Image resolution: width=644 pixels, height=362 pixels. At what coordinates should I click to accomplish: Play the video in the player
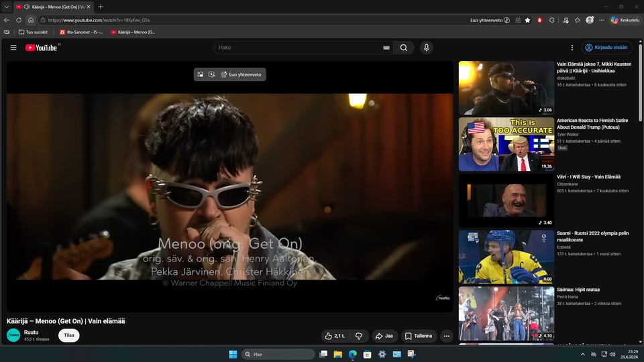[x=230, y=187]
